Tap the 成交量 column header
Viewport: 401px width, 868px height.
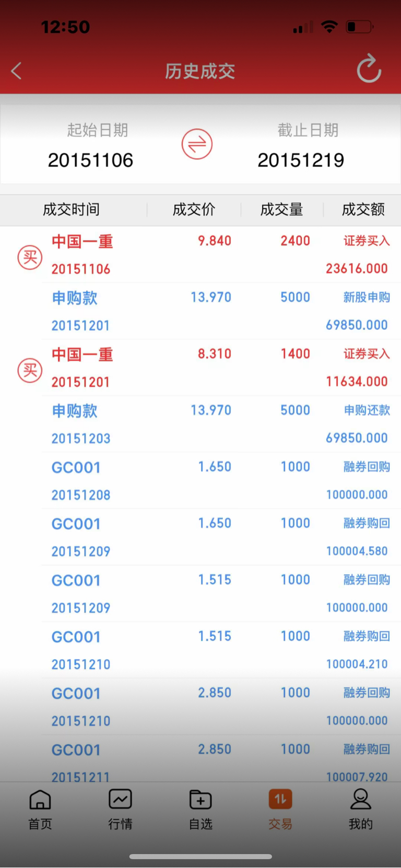click(281, 210)
